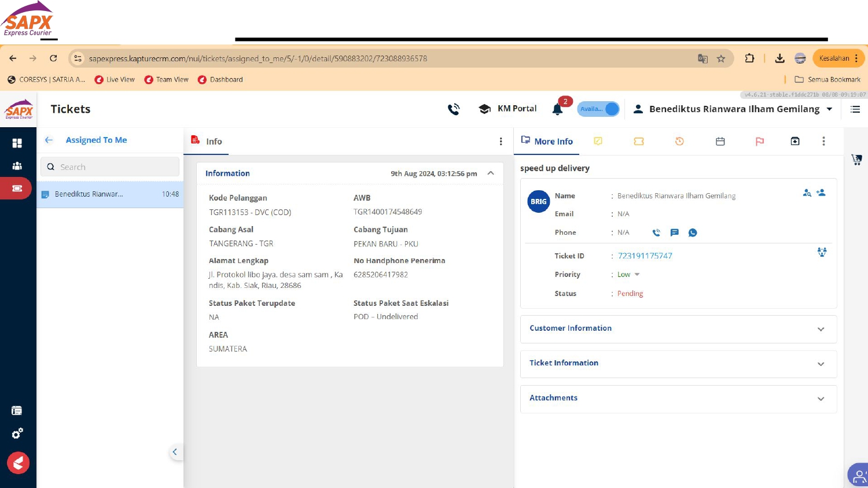
Task: Open the header list menu icon
Action: pos(855,109)
